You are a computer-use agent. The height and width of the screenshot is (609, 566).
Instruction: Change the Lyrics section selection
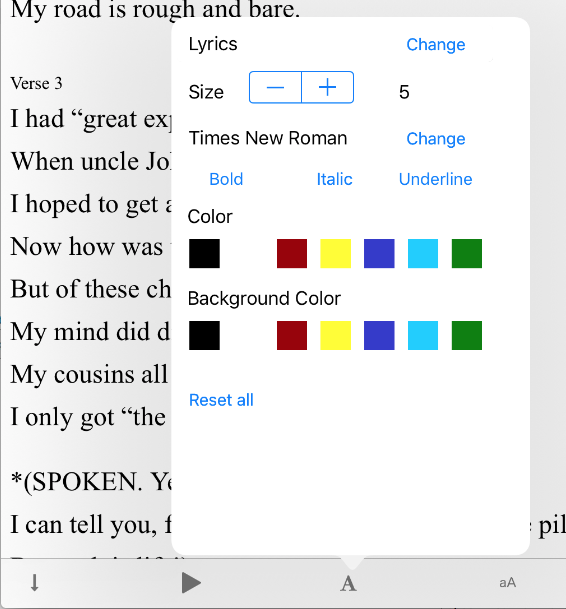pyautogui.click(x=435, y=45)
